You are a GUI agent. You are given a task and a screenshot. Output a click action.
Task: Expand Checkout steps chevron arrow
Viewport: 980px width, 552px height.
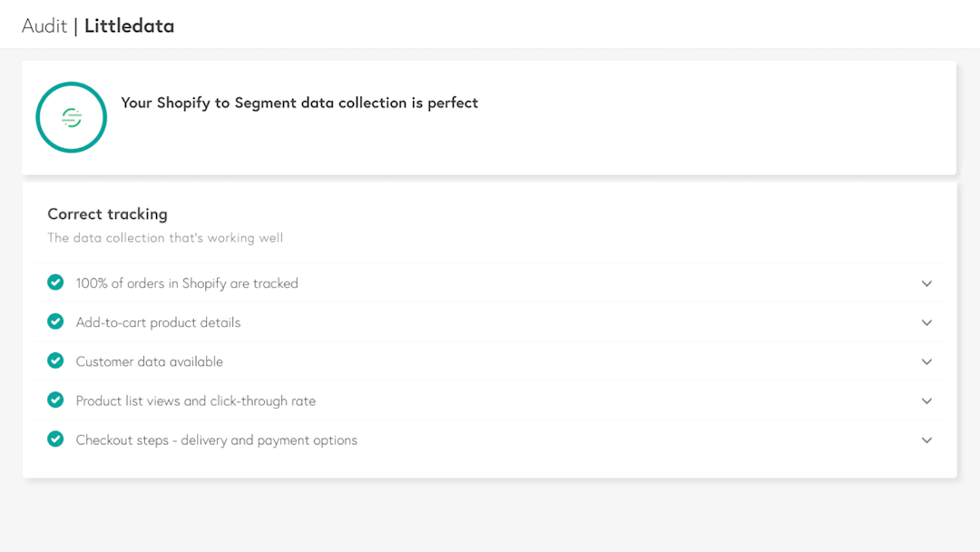coord(926,439)
